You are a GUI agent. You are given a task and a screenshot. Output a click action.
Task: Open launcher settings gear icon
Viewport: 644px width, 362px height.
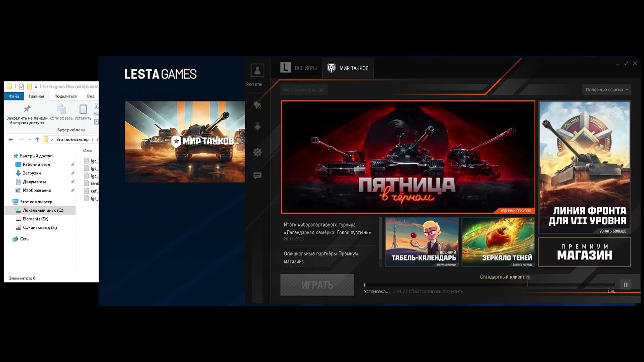(x=257, y=152)
